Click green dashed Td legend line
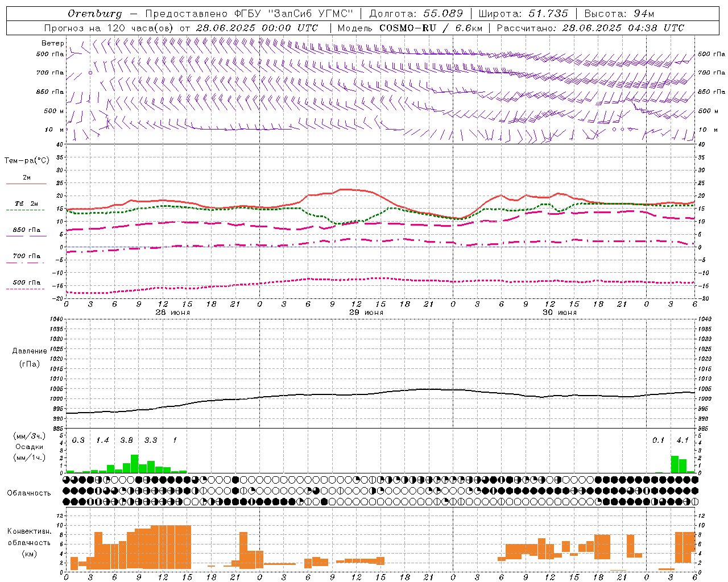 point(25,210)
